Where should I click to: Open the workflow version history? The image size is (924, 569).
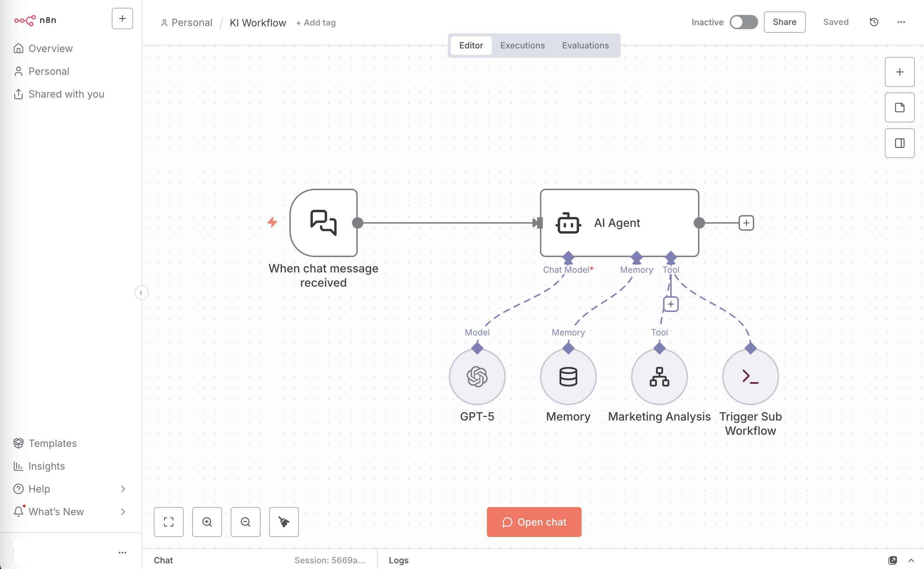tap(873, 22)
